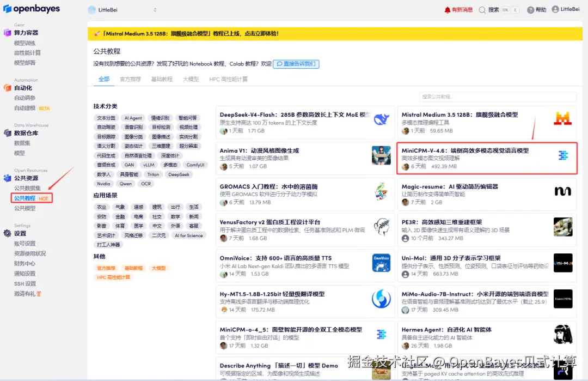Switch to the 基础教程 tab

coord(162,79)
